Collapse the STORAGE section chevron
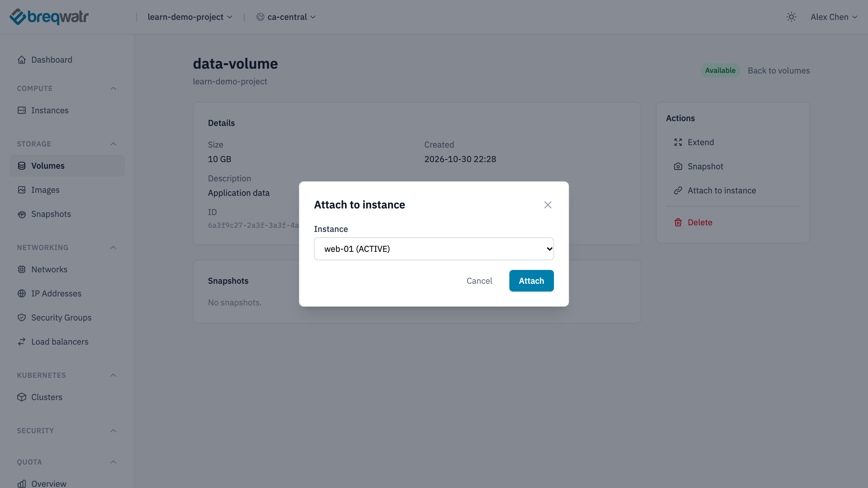 click(x=113, y=144)
